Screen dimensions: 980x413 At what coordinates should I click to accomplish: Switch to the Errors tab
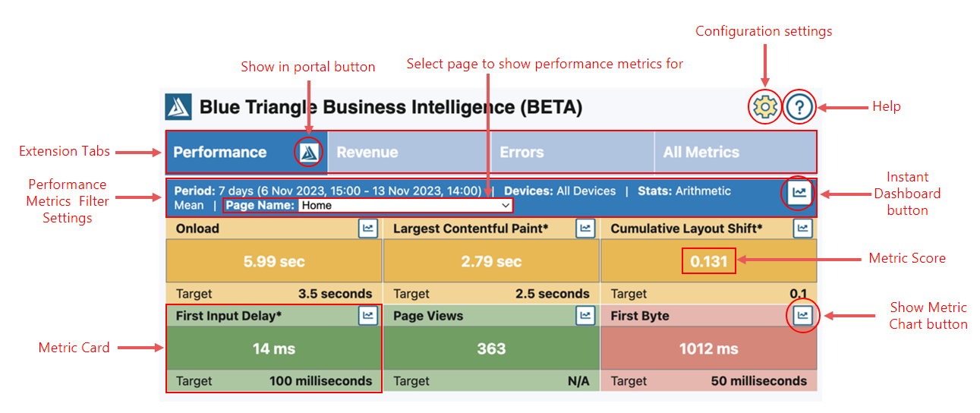pyautogui.click(x=572, y=153)
